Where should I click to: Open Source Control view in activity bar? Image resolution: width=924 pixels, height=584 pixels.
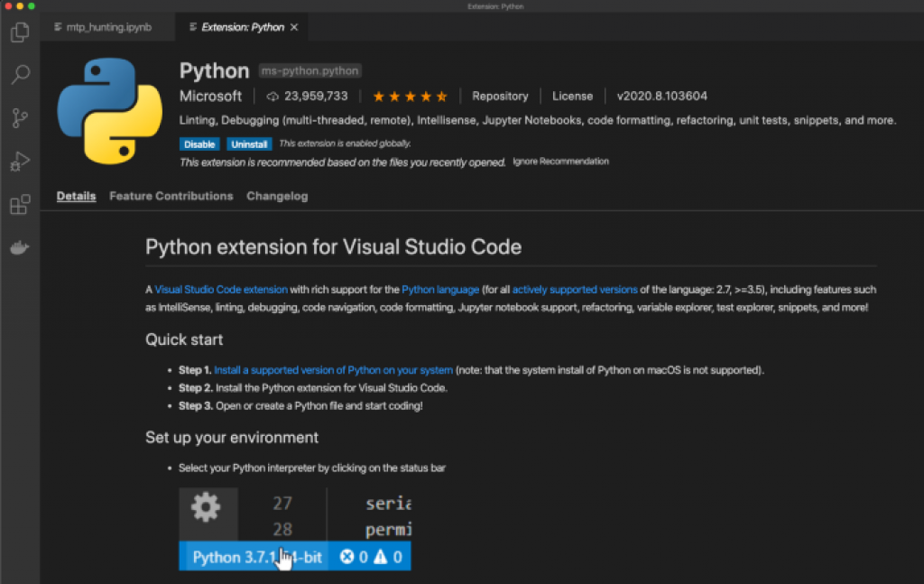[x=20, y=118]
